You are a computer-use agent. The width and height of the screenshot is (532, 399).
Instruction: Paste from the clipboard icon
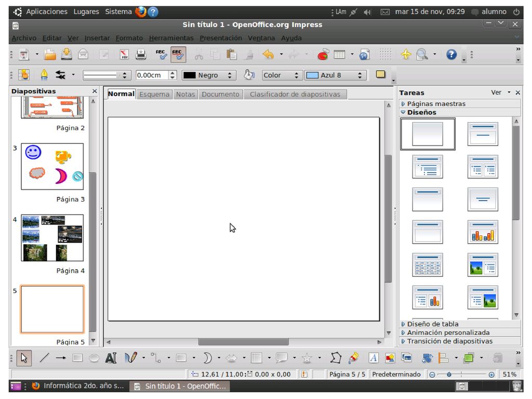point(231,54)
